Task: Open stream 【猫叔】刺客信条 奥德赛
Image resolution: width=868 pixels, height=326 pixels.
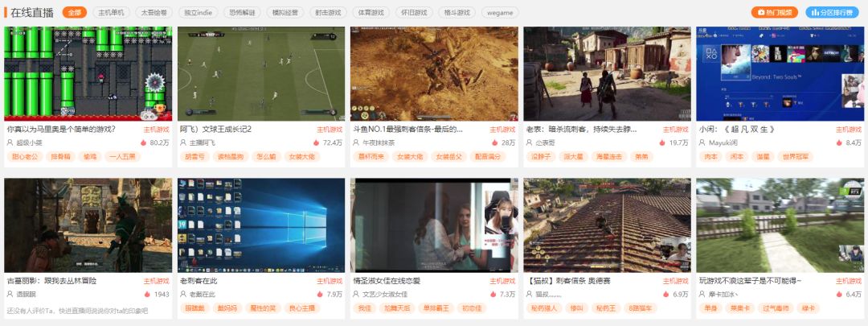Action: tap(568, 281)
